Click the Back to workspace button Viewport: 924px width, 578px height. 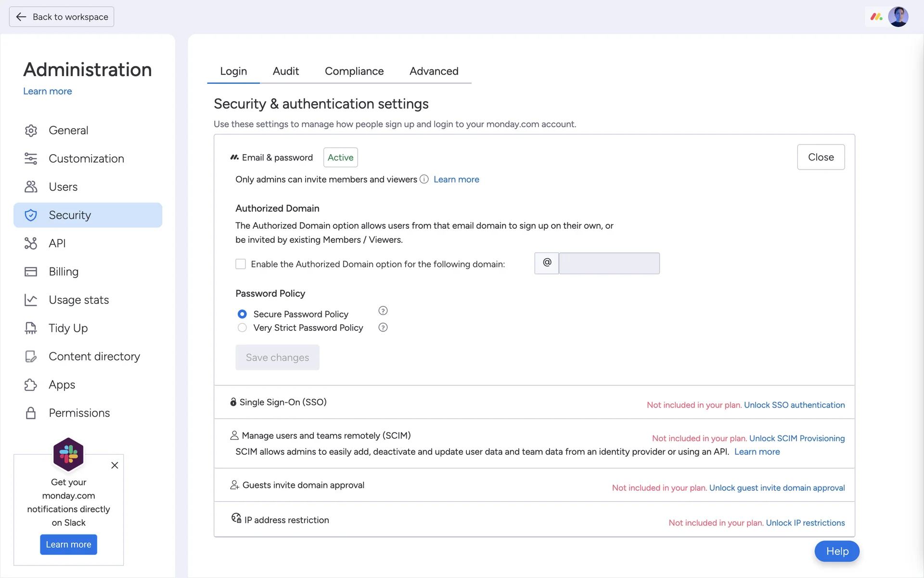[62, 17]
